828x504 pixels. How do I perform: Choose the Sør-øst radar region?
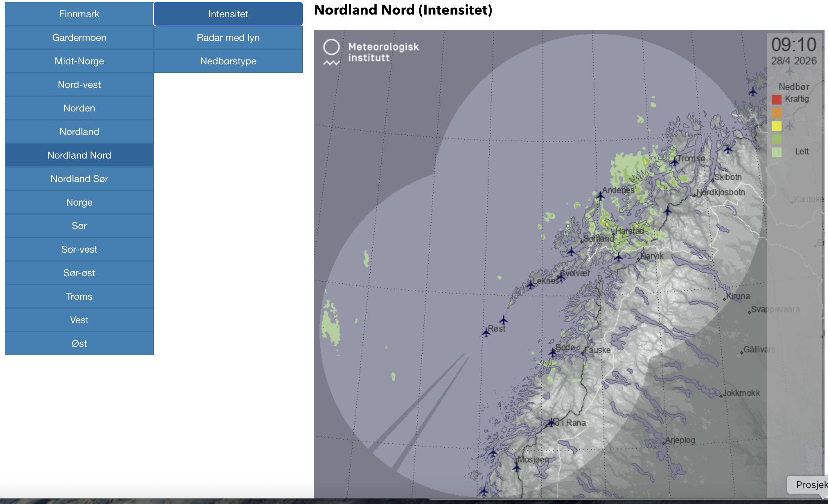point(79,273)
